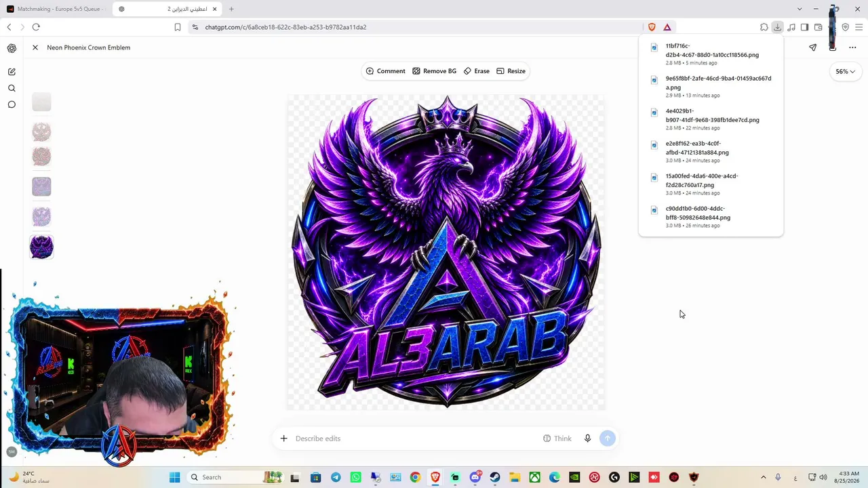Open downloaded file c90dd1b0-6d00...png

(711, 217)
